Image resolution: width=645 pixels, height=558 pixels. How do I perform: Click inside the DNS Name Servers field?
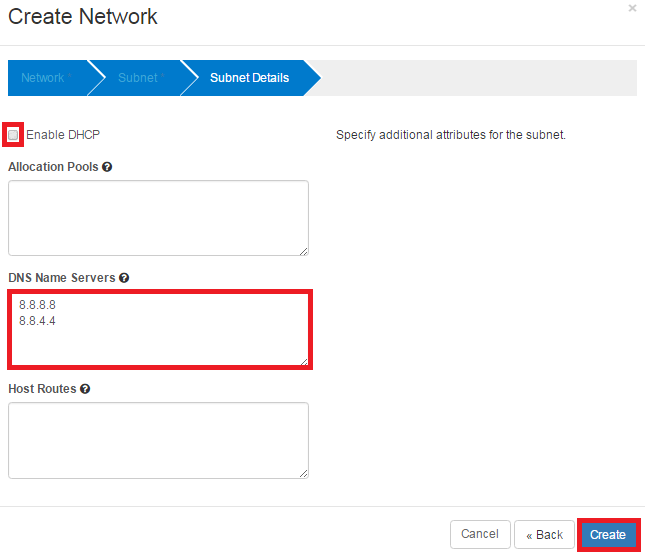tap(160, 329)
